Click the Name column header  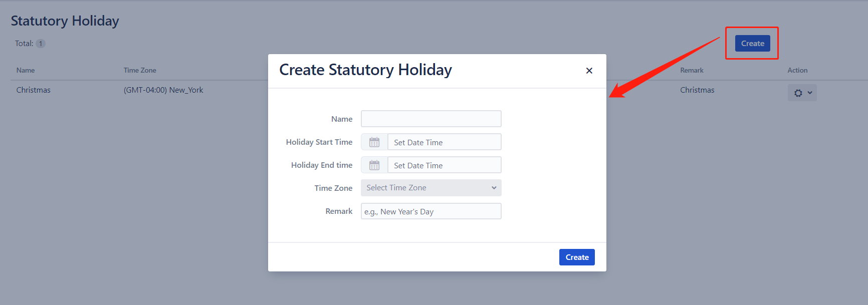pyautogui.click(x=26, y=70)
